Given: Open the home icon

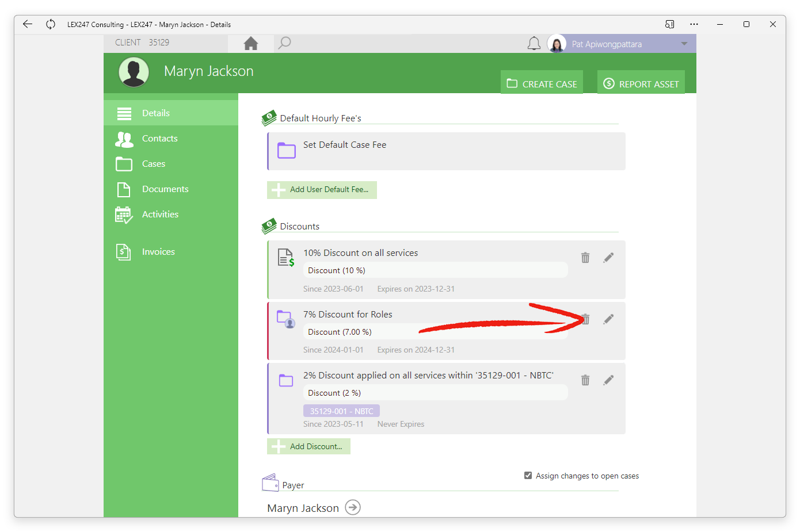Looking at the screenshot, I should (251, 43).
